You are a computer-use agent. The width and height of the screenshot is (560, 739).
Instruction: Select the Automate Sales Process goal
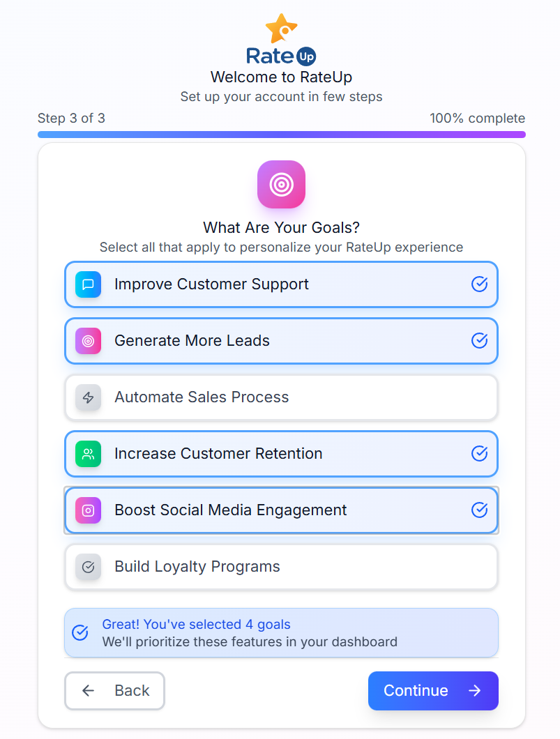[x=281, y=397]
